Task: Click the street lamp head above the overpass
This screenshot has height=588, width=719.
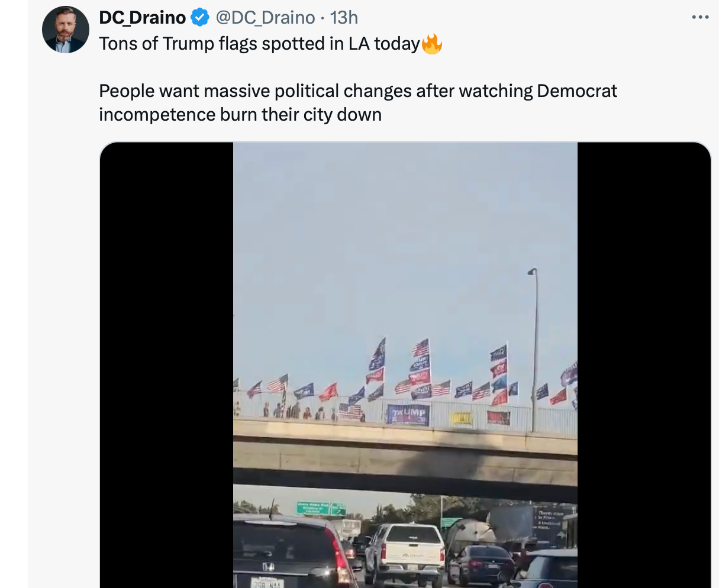Action: 531,272
